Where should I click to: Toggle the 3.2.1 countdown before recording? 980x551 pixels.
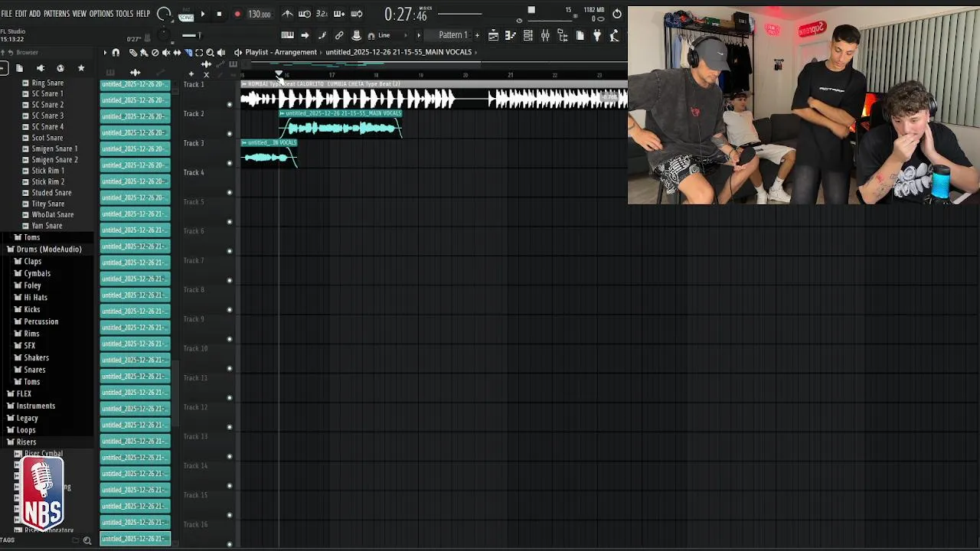click(322, 14)
